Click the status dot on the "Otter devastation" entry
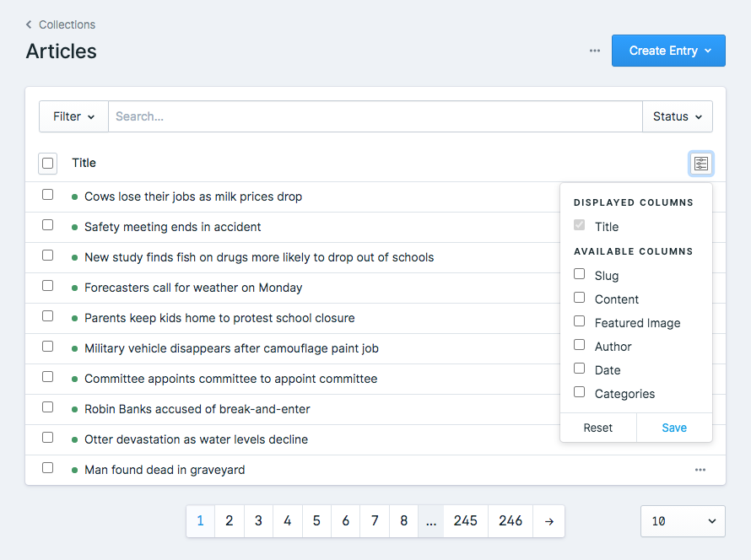Viewport: 751px width, 560px height. point(74,439)
